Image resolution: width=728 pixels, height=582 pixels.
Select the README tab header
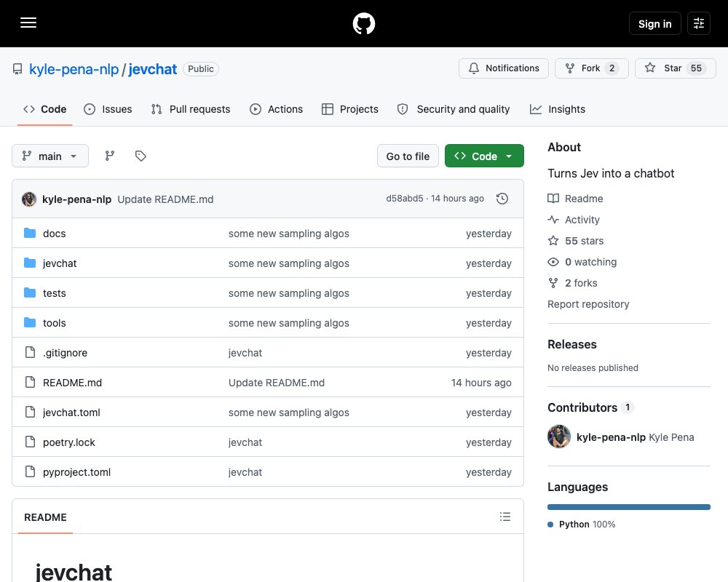pos(45,517)
